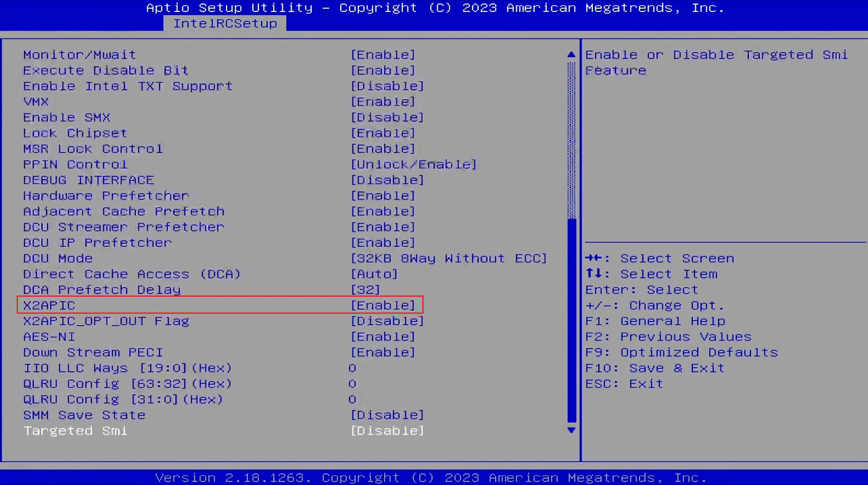Open Direct Cache Access Auto options
The height and width of the screenshot is (485, 868).
(x=374, y=274)
